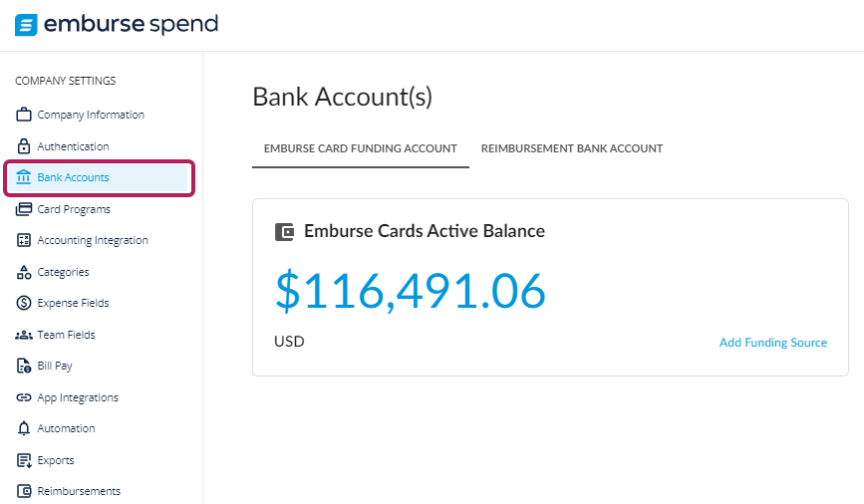Open App Integrations link icon
Image resolution: width=864 pixels, height=504 pixels.
24,397
